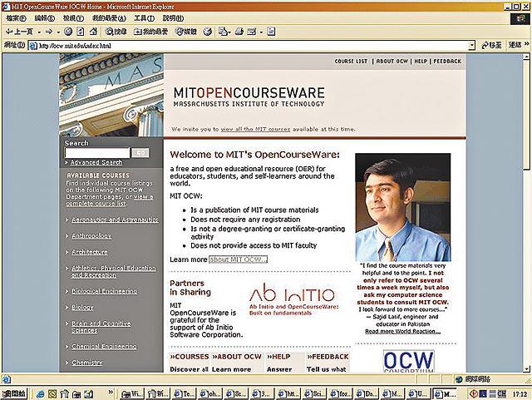Open the Biological Engineering department link
Viewport: 532px width, 400px height.
104,291
